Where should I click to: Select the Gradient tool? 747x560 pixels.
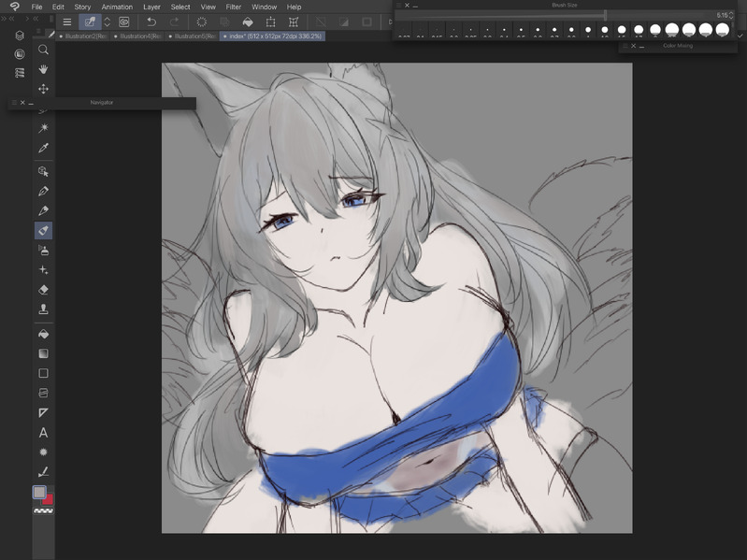pyautogui.click(x=43, y=353)
